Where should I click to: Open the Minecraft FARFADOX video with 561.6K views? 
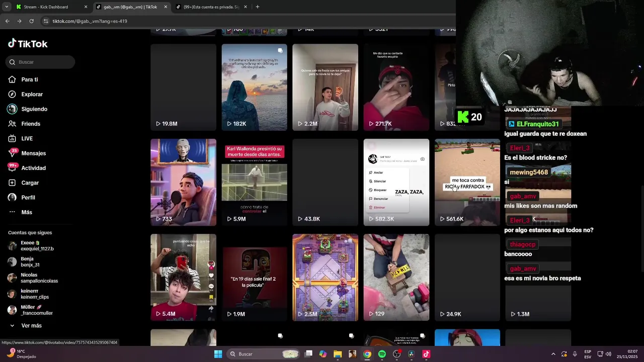467,183
